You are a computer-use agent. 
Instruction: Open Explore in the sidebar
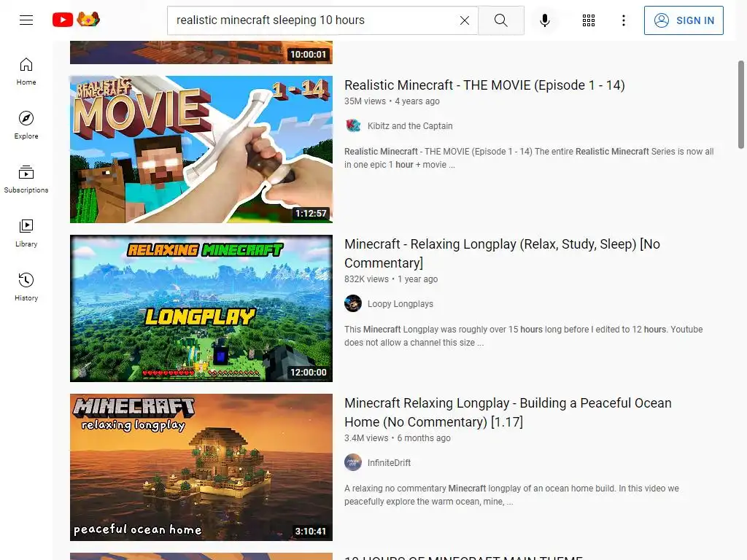click(26, 125)
